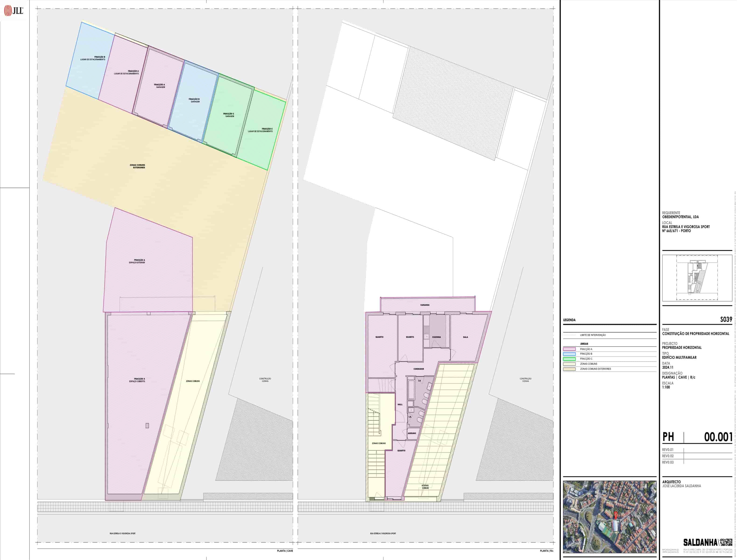The height and width of the screenshot is (560, 737).
Task: Click 'Zonas Comuns Exteriores' label on cave plan
Action: pyautogui.click(x=138, y=166)
